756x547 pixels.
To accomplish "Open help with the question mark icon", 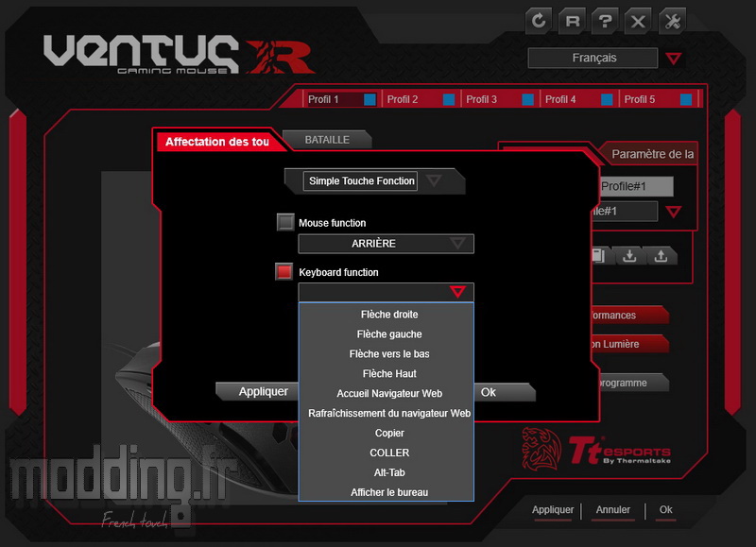I will (x=605, y=21).
